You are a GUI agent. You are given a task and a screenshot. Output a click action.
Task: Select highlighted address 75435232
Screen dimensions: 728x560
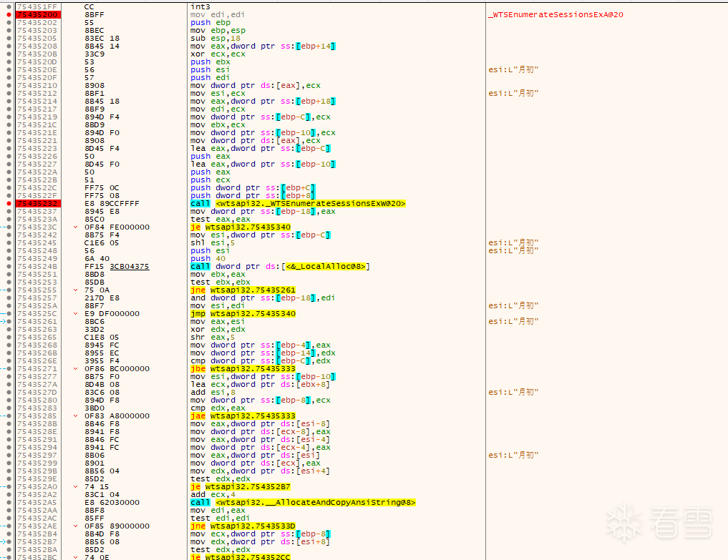(x=38, y=204)
